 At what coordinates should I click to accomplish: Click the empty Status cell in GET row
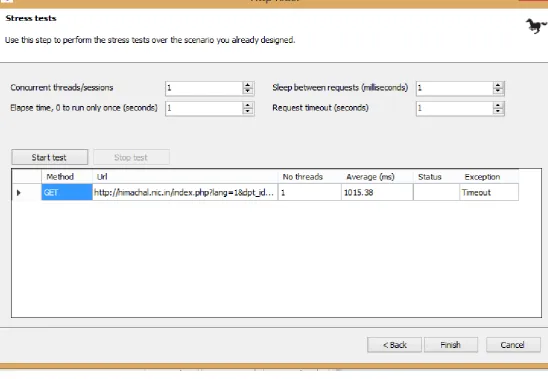coord(436,192)
